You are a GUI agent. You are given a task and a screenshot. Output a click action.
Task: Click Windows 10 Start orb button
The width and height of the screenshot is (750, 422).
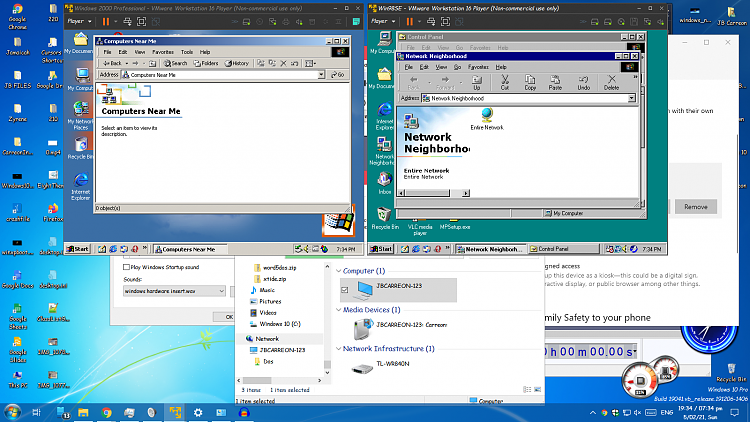(x=12, y=412)
